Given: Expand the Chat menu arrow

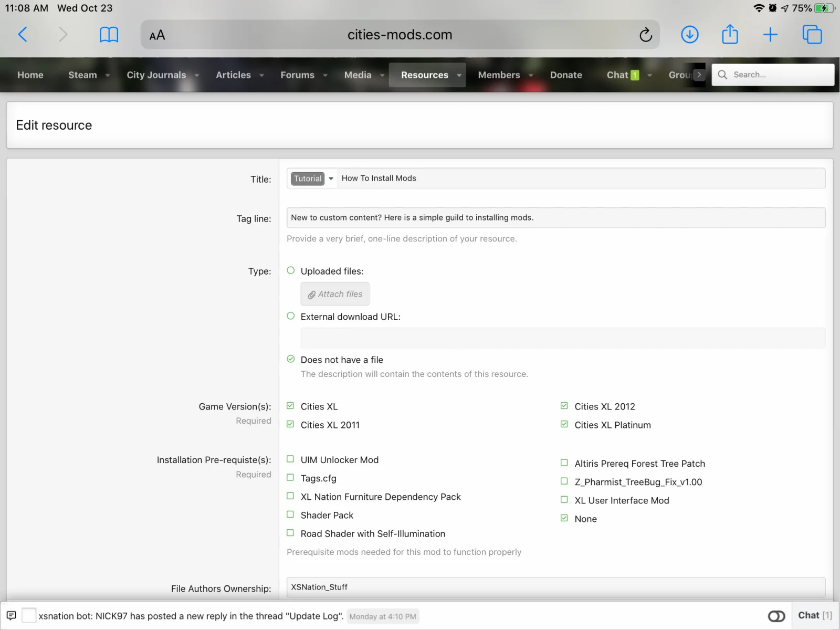Looking at the screenshot, I should (649, 75).
